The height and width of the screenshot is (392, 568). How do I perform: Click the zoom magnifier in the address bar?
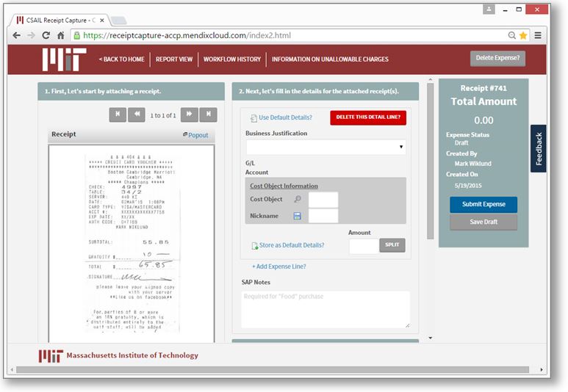pyautogui.click(x=511, y=35)
